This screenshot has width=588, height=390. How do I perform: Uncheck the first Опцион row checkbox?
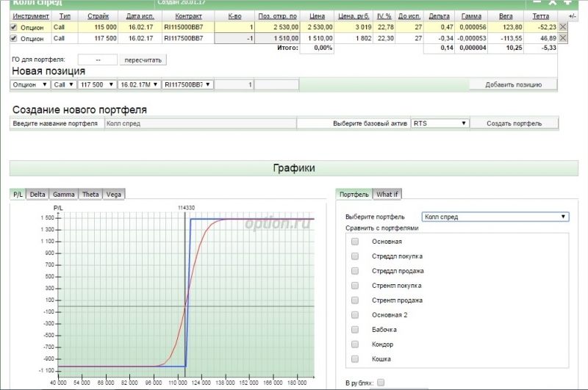(x=14, y=27)
